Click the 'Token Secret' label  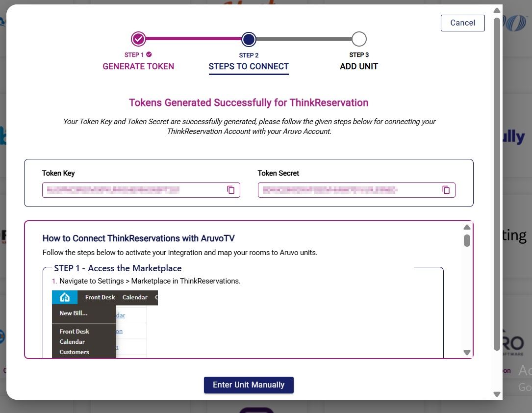278,173
